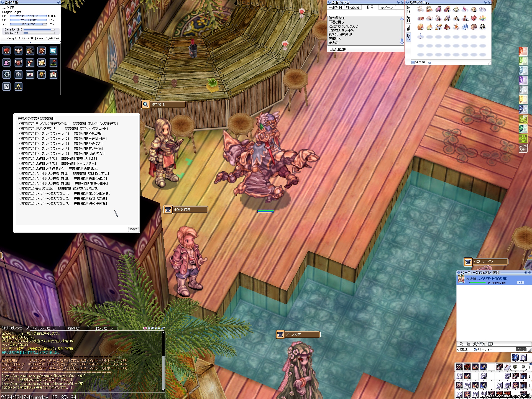This screenshot has width=532, height=399.
Task: Open the character status menu icon
Action: 7,51
